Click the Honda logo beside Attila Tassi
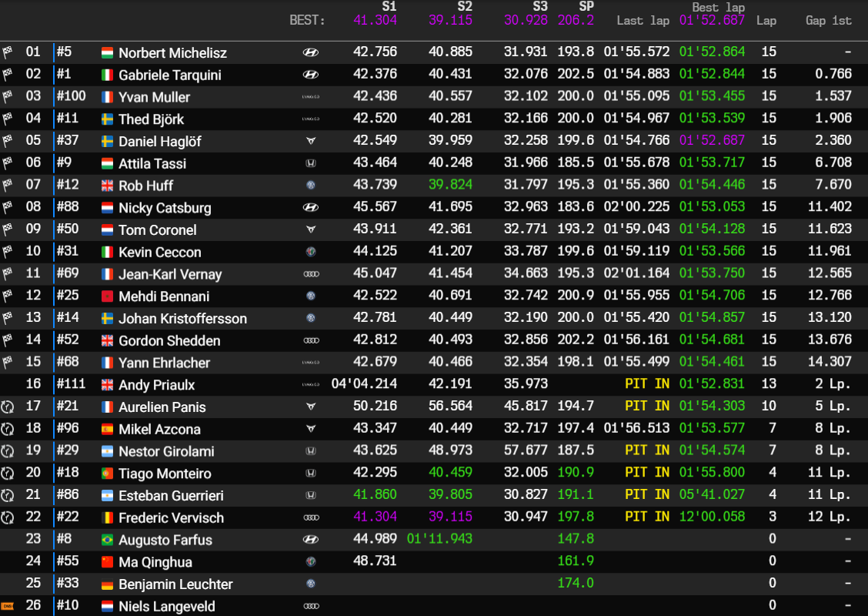The image size is (868, 616). click(x=310, y=164)
